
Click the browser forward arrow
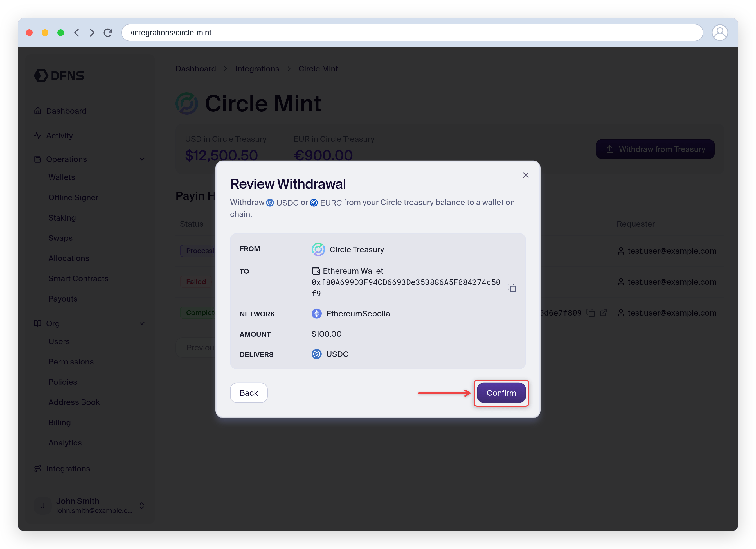pyautogui.click(x=92, y=33)
